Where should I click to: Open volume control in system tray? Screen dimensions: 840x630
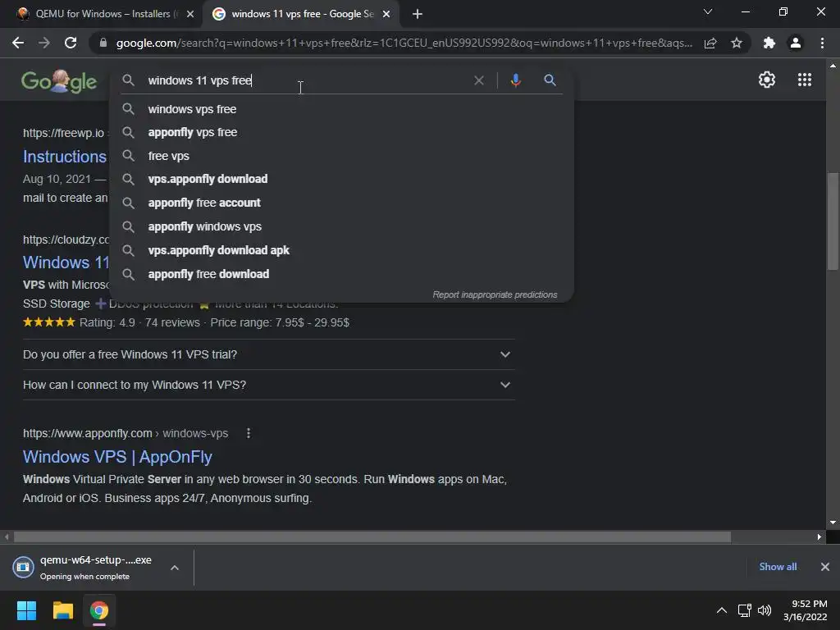[765, 610]
